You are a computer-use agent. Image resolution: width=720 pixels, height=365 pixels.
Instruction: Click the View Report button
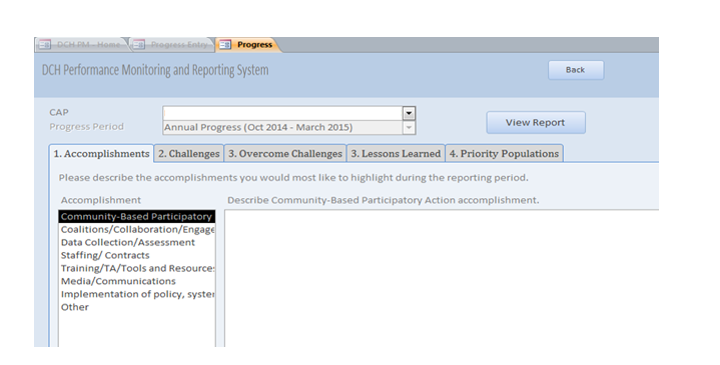click(x=535, y=123)
